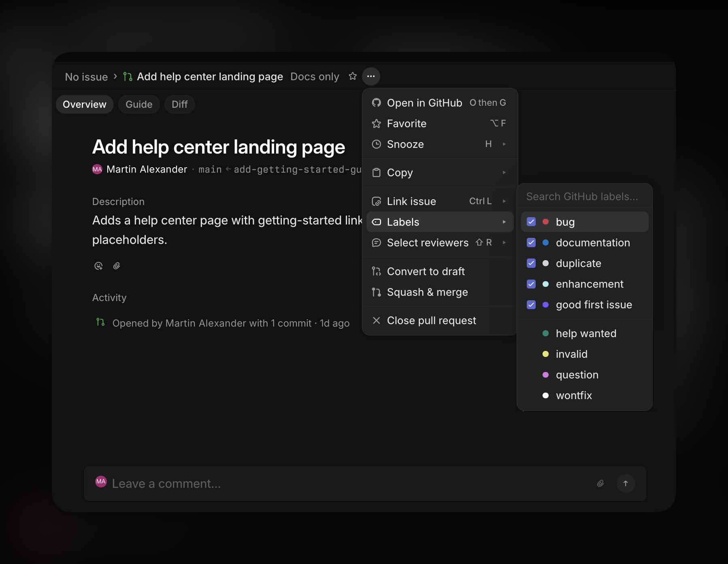Click the Docs only tag
This screenshot has height=564, width=728.
point(315,77)
